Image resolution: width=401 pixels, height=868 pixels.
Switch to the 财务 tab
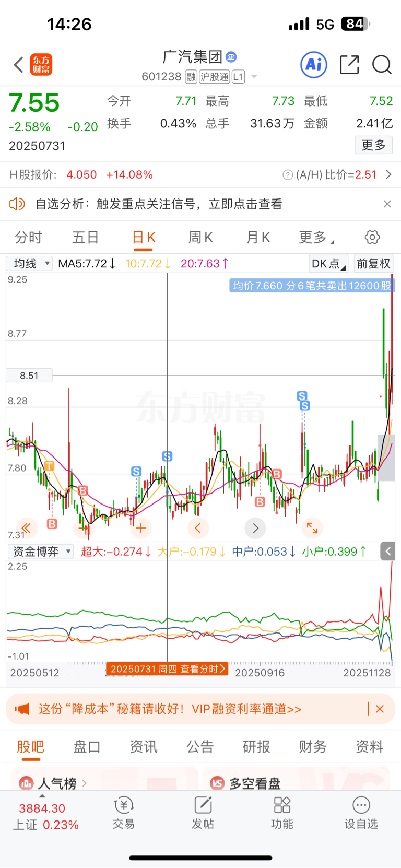point(313,747)
